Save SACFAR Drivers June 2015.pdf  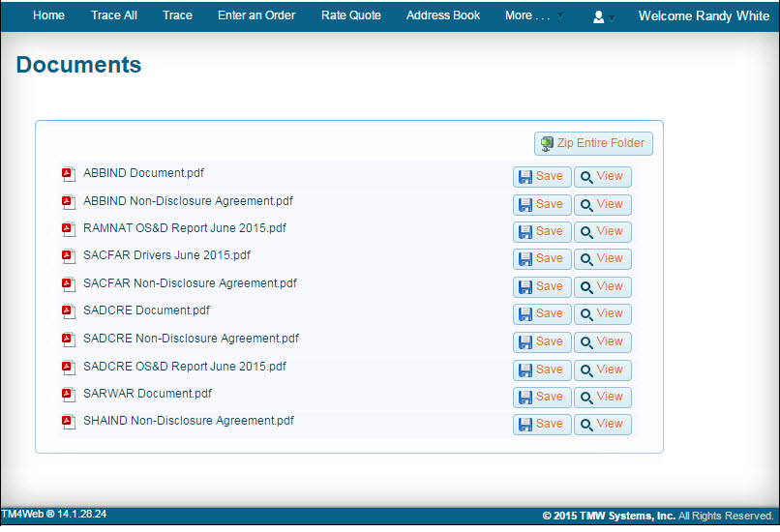point(542,258)
